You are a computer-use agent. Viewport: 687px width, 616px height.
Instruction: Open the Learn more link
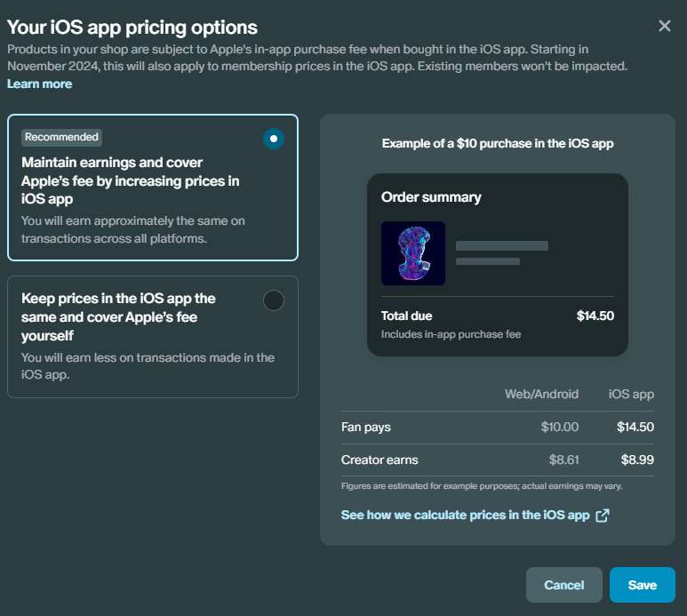[x=40, y=84]
